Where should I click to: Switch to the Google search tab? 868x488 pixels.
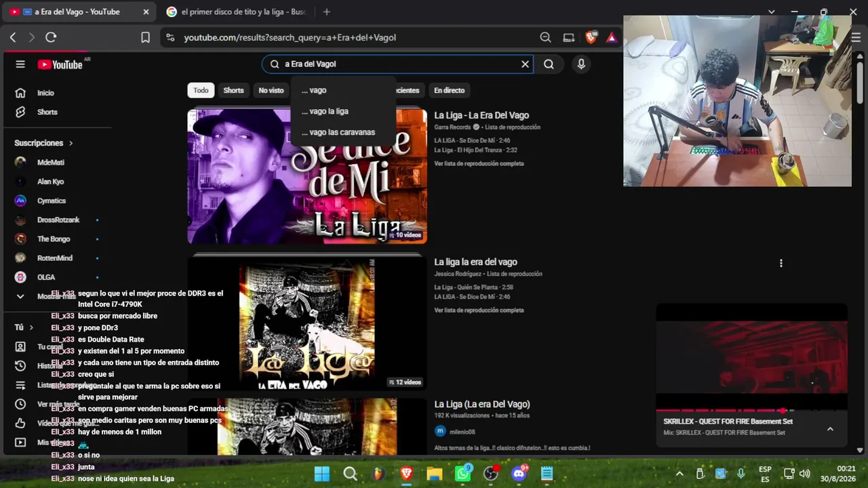click(236, 12)
